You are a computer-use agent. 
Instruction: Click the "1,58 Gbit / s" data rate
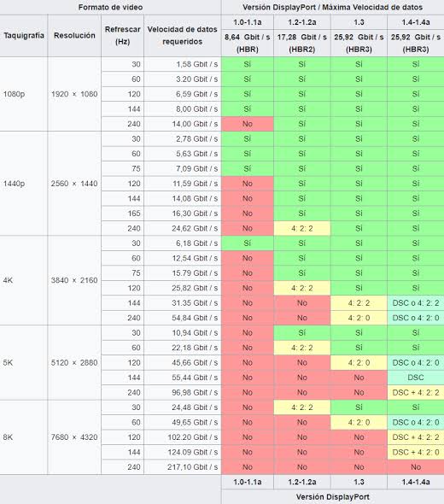point(197,64)
